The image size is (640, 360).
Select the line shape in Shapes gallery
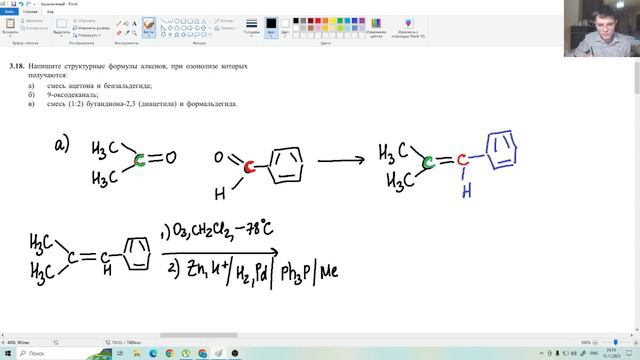click(x=163, y=21)
